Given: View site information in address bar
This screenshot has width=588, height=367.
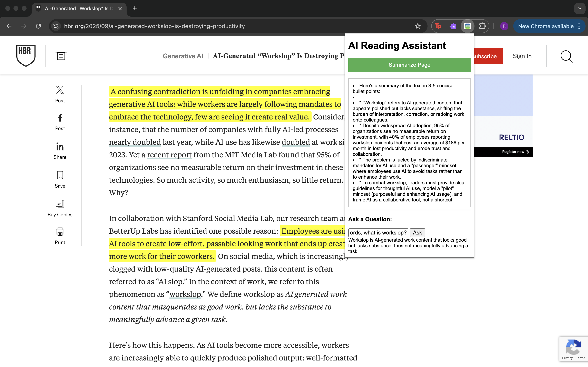Looking at the screenshot, I should click(x=56, y=26).
